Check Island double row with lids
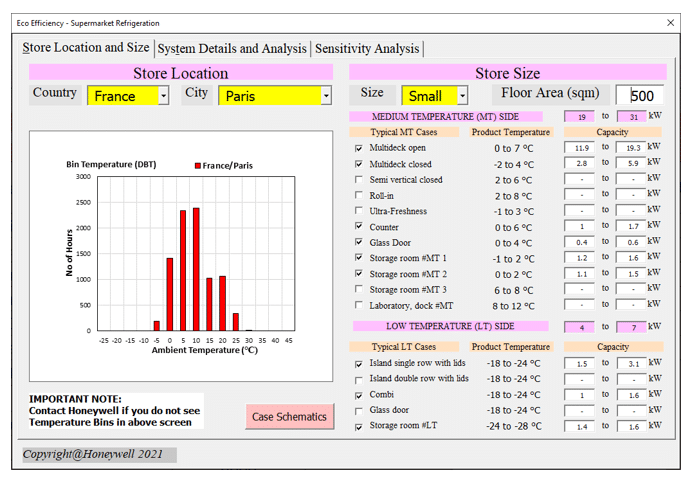This screenshot has height=482, width=698. (x=359, y=379)
